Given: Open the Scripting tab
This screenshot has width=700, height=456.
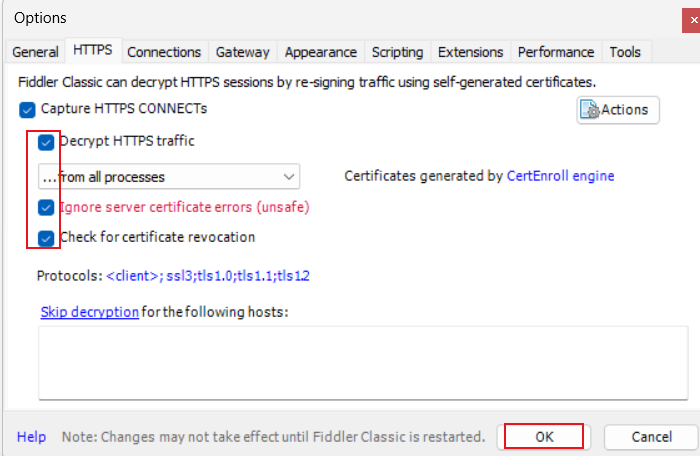Looking at the screenshot, I should click(397, 52).
